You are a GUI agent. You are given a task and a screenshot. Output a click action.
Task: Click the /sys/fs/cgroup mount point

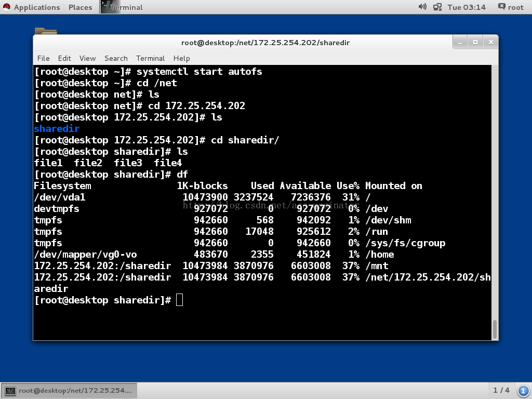pyautogui.click(x=405, y=243)
